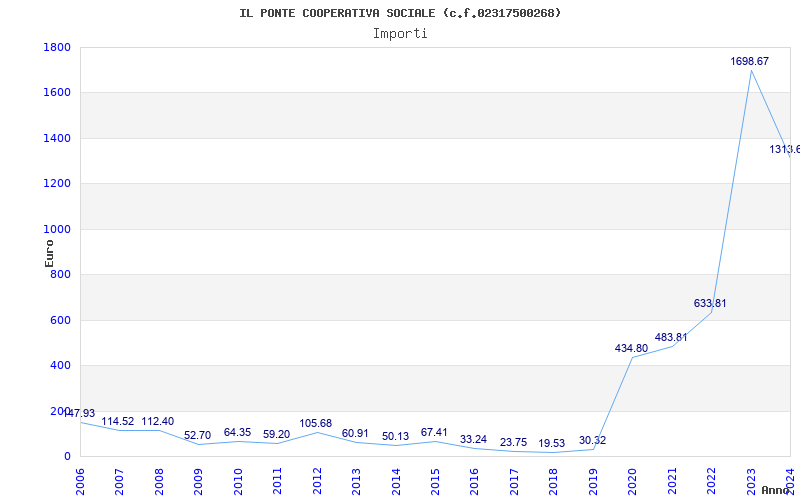800x500 pixels.
Task: Click the 2007 year label
Action: click(x=119, y=481)
